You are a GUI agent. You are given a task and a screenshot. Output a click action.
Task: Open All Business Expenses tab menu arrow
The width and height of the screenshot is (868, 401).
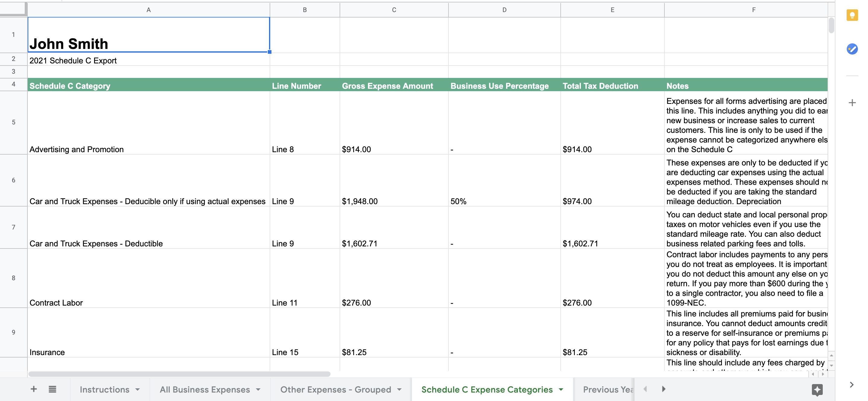[258, 390]
